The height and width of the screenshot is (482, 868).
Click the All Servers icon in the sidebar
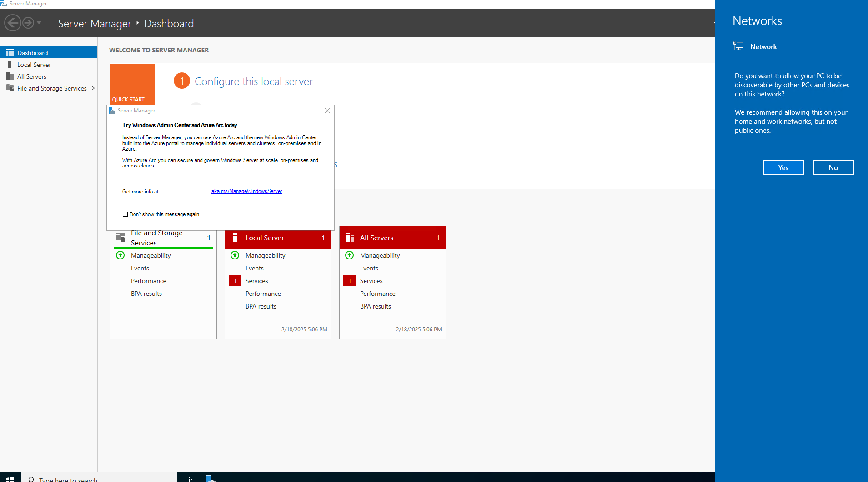click(10, 76)
